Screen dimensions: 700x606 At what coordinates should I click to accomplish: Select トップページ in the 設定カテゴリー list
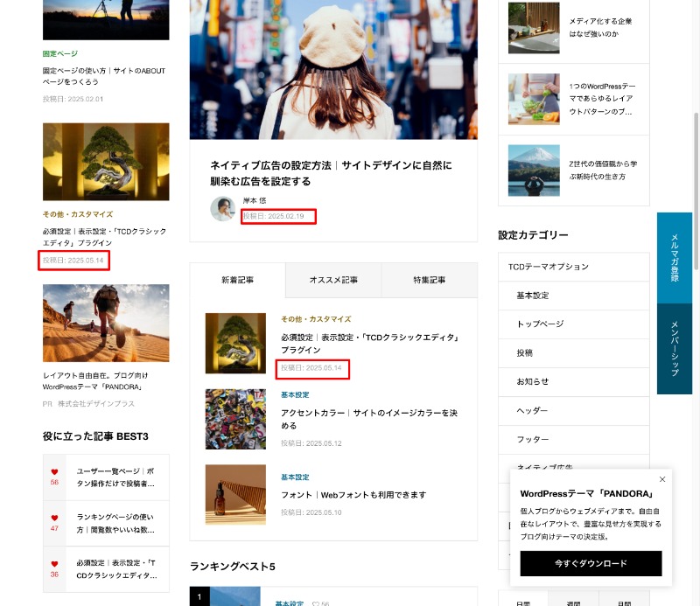(x=574, y=324)
